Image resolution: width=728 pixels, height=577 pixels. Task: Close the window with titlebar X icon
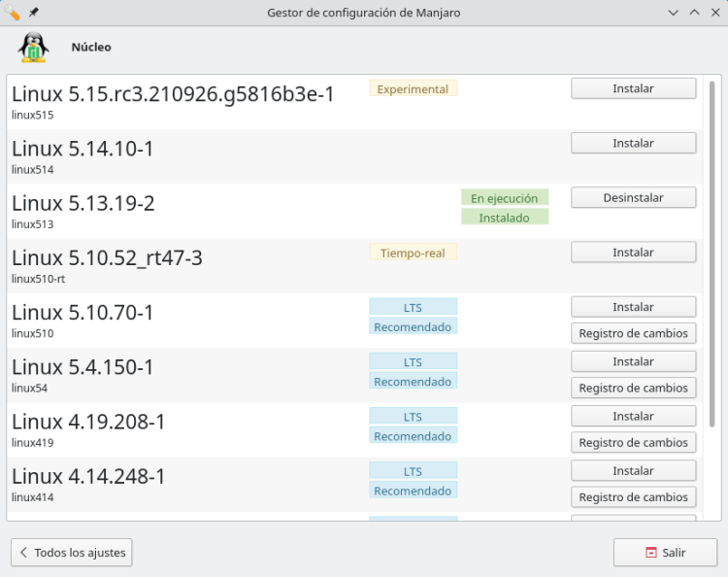point(714,13)
